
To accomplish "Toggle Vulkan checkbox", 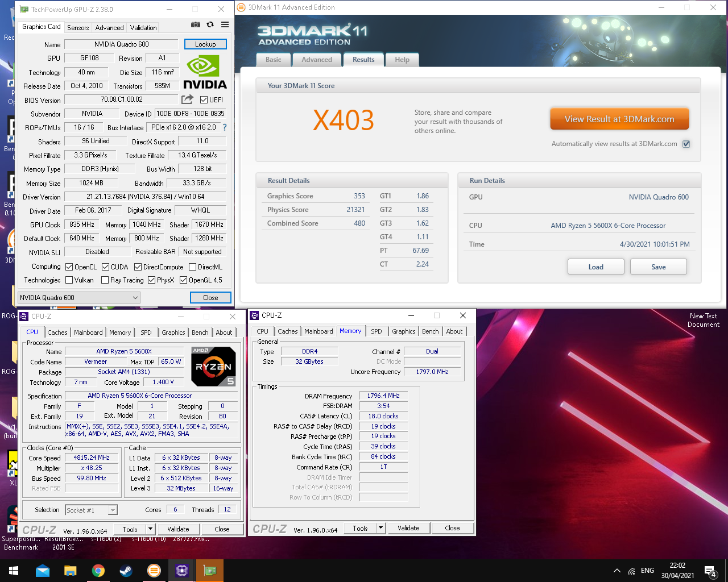I will coord(69,280).
